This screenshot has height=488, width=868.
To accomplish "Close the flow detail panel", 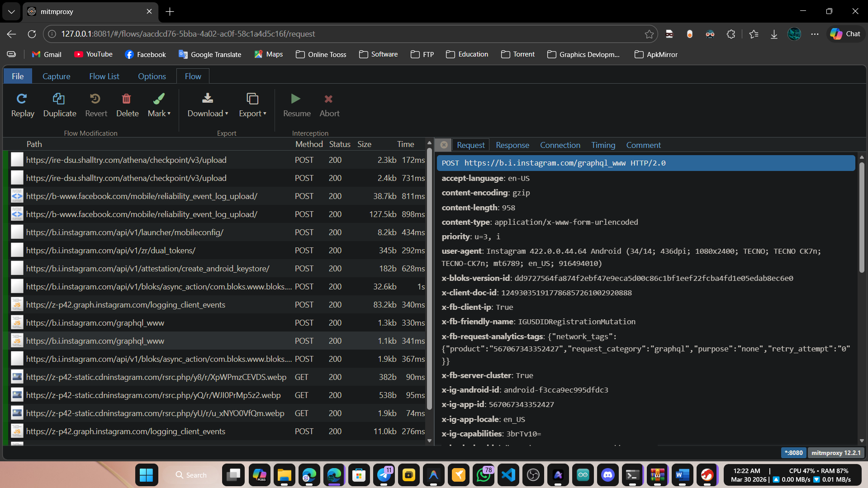I will pos(444,145).
